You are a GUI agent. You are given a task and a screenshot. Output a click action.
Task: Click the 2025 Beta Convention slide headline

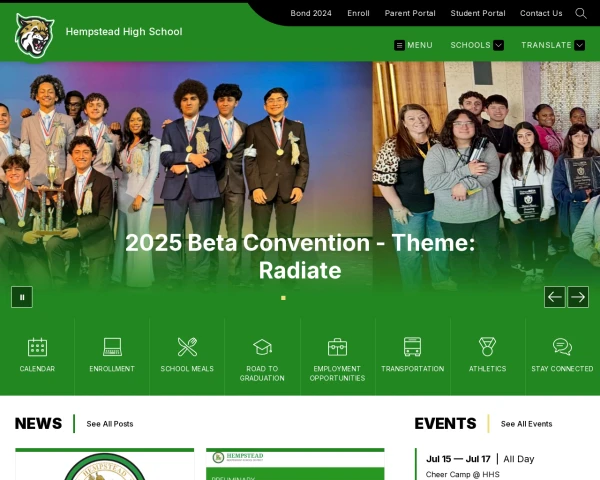click(300, 256)
